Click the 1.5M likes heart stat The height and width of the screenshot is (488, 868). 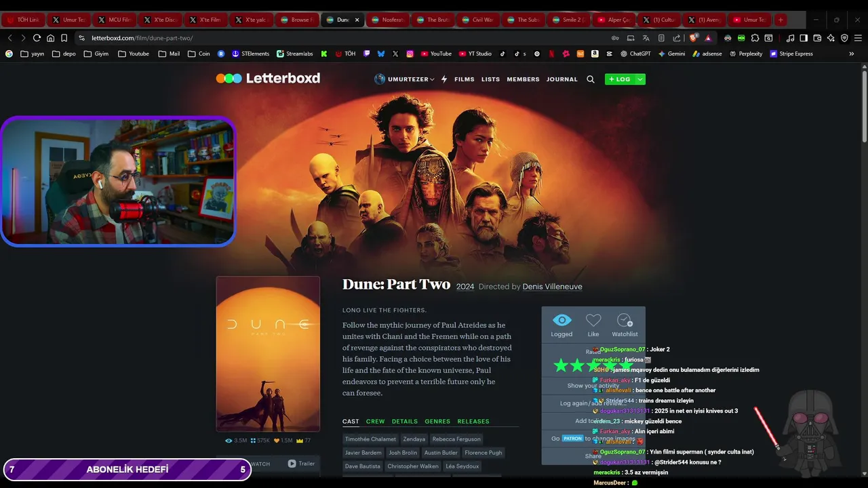click(283, 441)
